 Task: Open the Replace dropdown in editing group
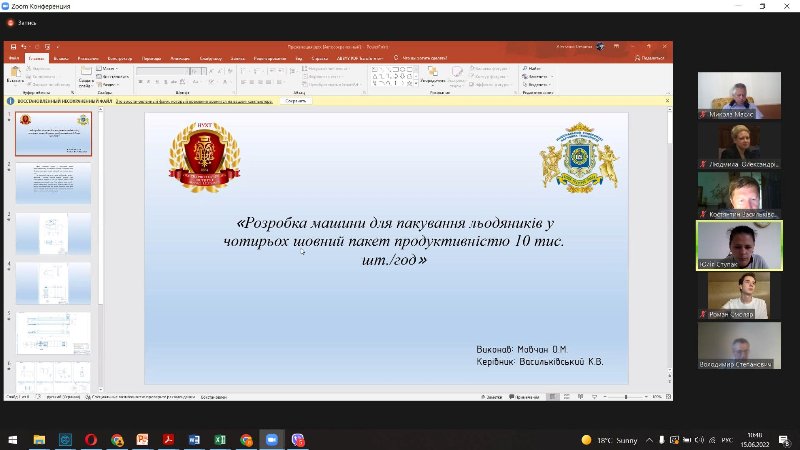click(537, 77)
